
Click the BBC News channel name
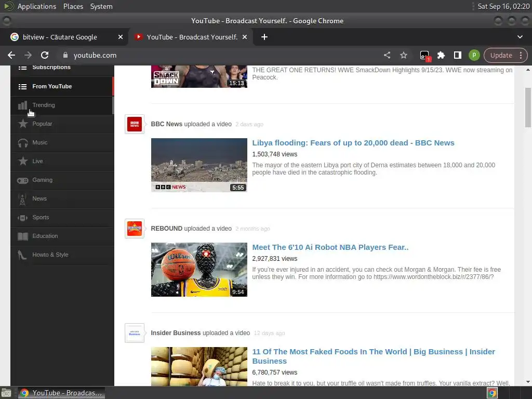click(167, 124)
